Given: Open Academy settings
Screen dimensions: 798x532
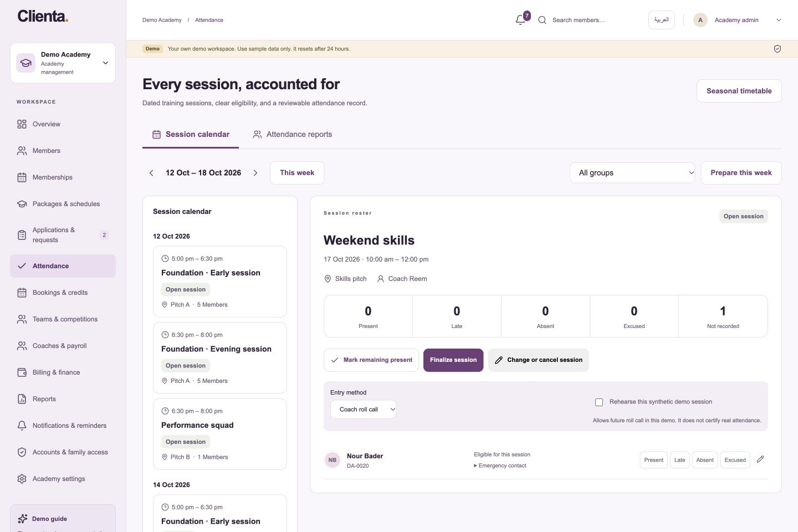Looking at the screenshot, I should (x=63, y=479).
